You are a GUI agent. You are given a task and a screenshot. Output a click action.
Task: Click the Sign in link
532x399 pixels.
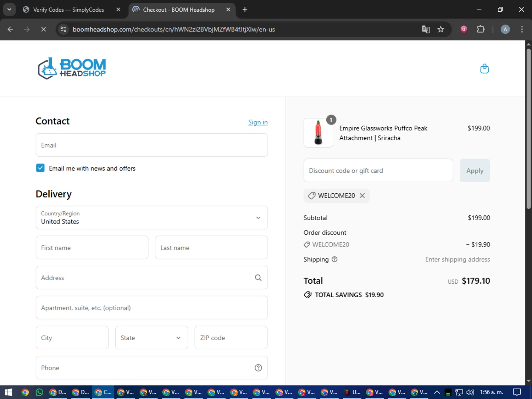[x=258, y=122]
